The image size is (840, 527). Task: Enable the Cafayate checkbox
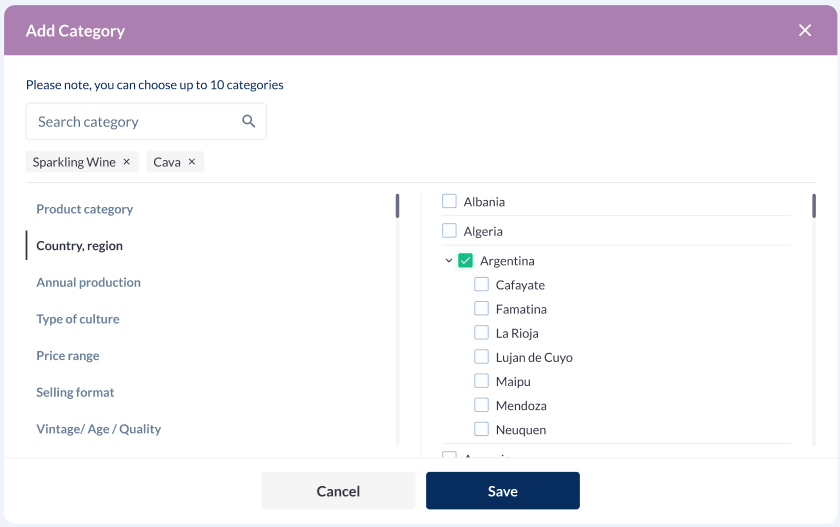[482, 285]
